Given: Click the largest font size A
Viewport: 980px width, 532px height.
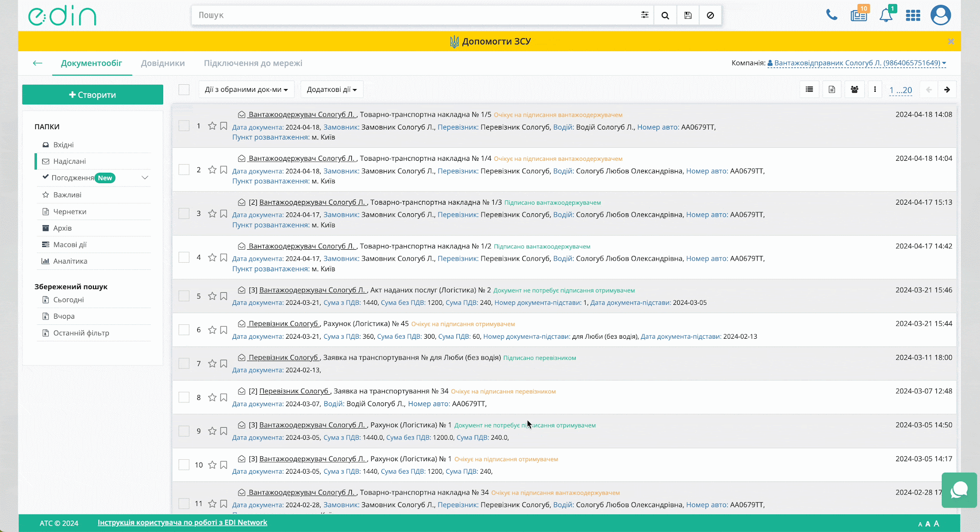Looking at the screenshot, I should [936, 523].
